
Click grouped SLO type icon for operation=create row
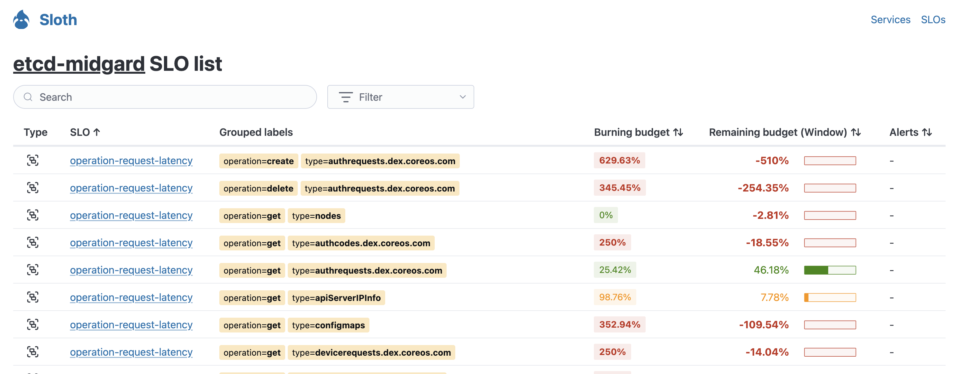coord(33,160)
